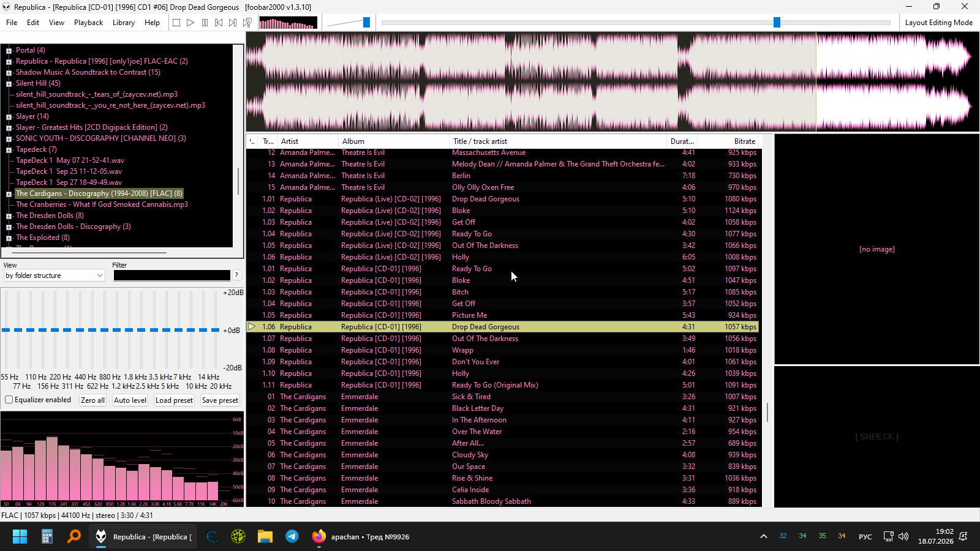Viewport: 980px width, 551px height.
Task: Click the Load preset button
Action: click(174, 400)
